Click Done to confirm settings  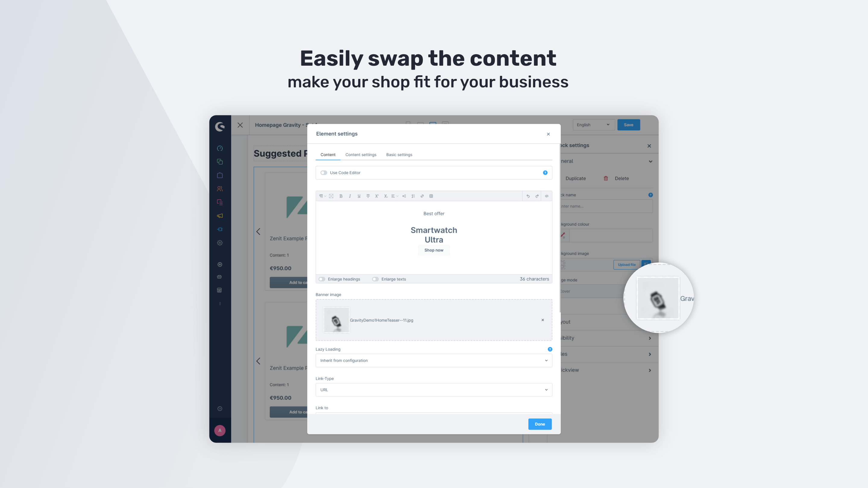click(x=539, y=424)
